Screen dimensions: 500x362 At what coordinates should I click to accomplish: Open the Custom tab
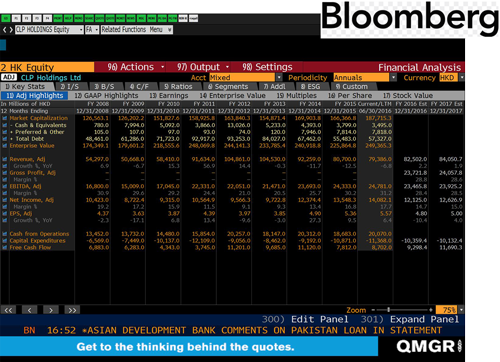click(x=351, y=87)
